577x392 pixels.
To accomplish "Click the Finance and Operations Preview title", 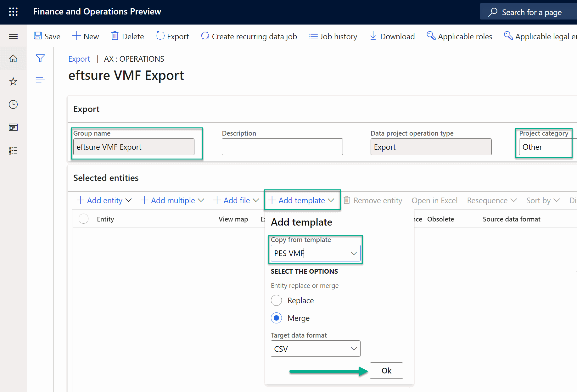I will click(x=97, y=12).
